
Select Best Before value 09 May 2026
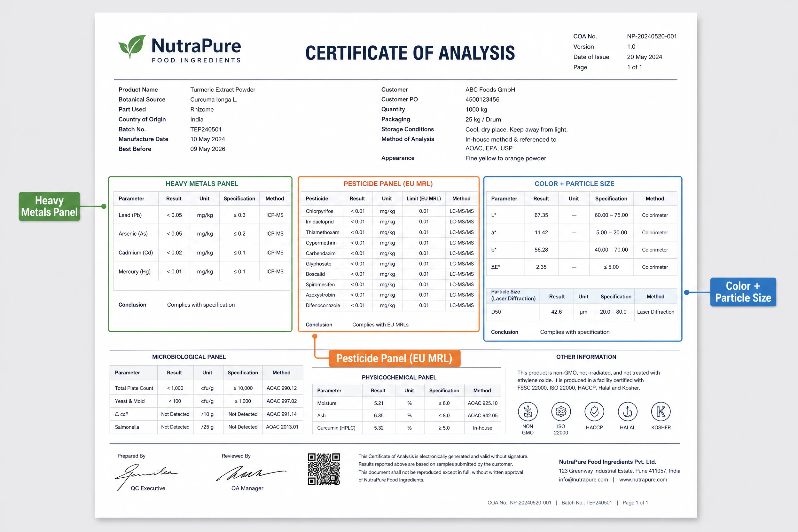click(x=207, y=149)
